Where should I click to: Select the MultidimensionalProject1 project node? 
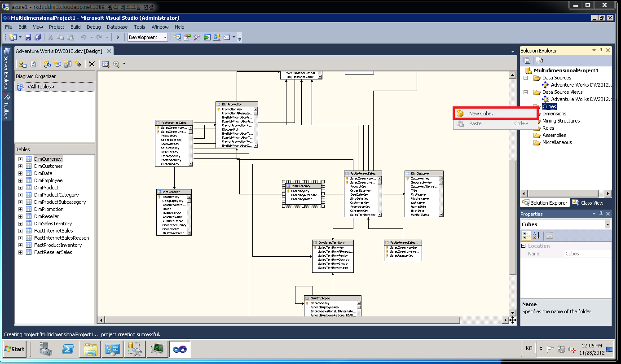566,70
